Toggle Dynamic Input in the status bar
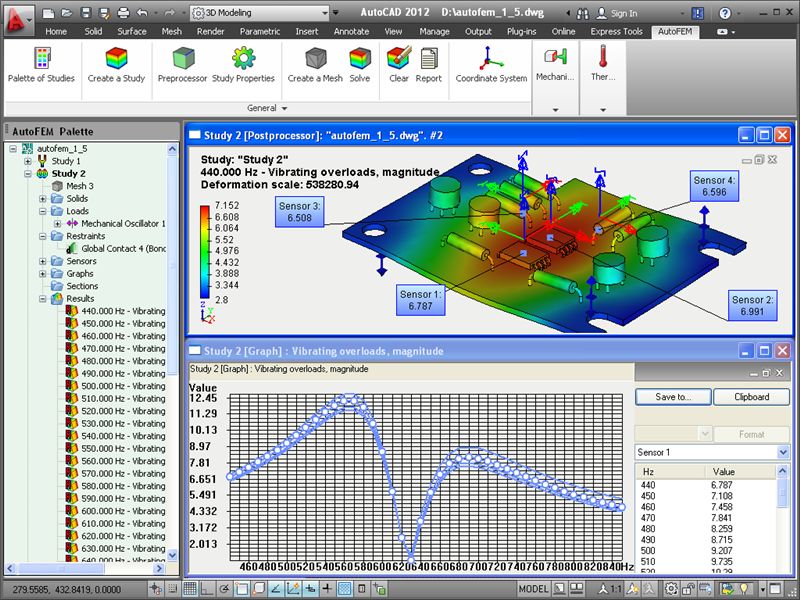Screen dimensions: 800x600 click(x=310, y=589)
